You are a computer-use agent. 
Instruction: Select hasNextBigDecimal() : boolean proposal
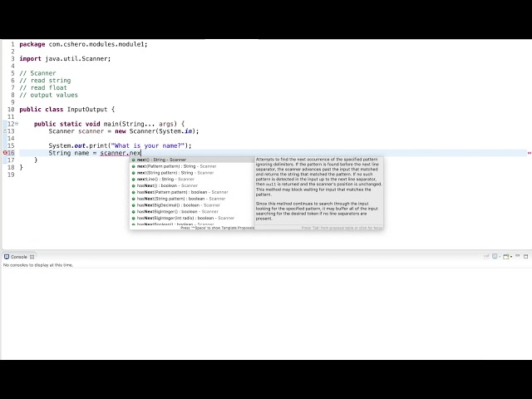tap(192, 205)
